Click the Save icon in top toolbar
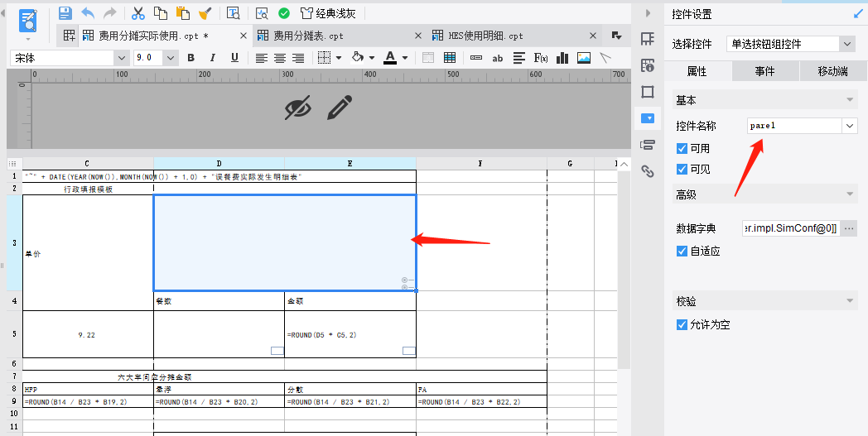The height and width of the screenshot is (436, 868). coord(65,13)
